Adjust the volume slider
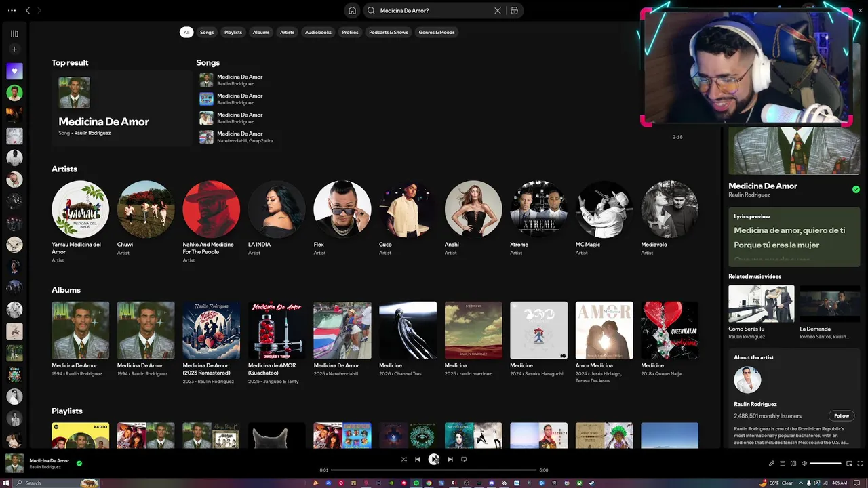Image resolution: width=868 pixels, height=488 pixels. click(x=825, y=464)
